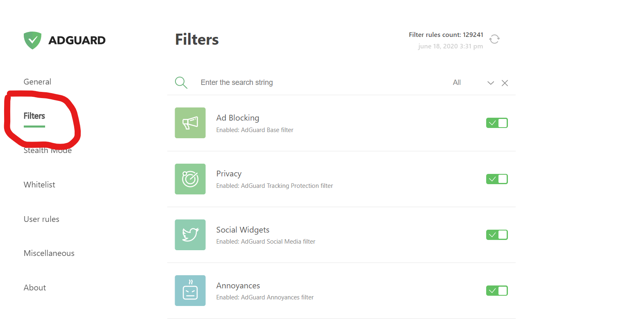Click the search magnifier icon
The height and width of the screenshot is (331, 644).
[181, 82]
